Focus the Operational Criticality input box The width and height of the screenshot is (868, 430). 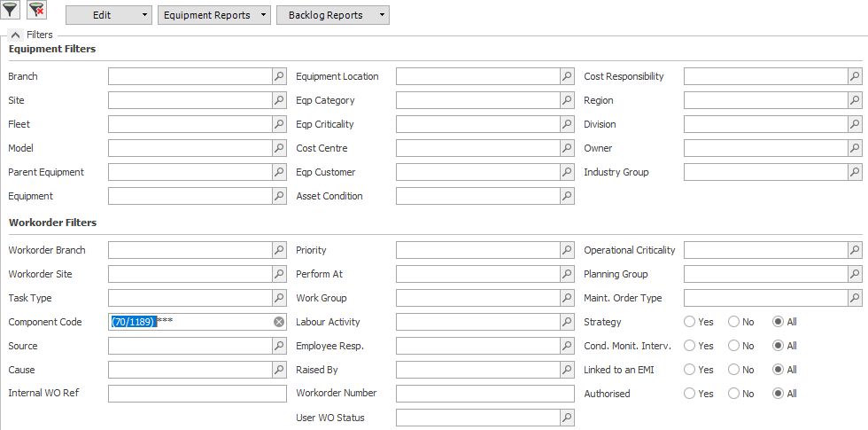click(x=765, y=250)
